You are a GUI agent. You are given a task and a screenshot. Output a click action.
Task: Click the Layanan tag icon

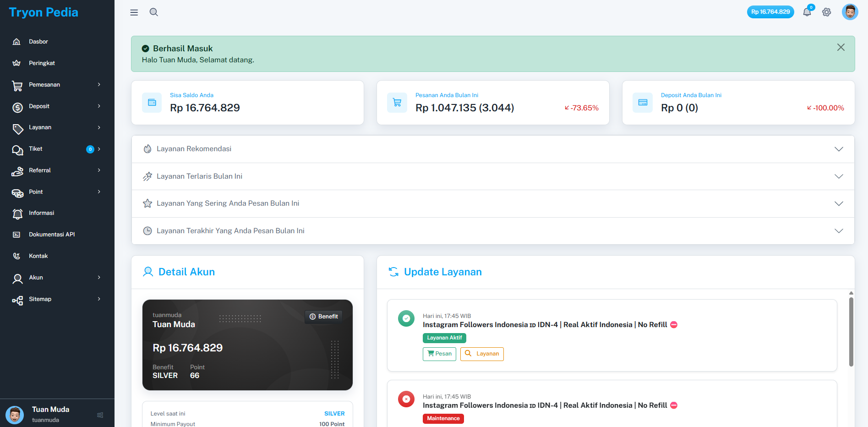coord(17,129)
